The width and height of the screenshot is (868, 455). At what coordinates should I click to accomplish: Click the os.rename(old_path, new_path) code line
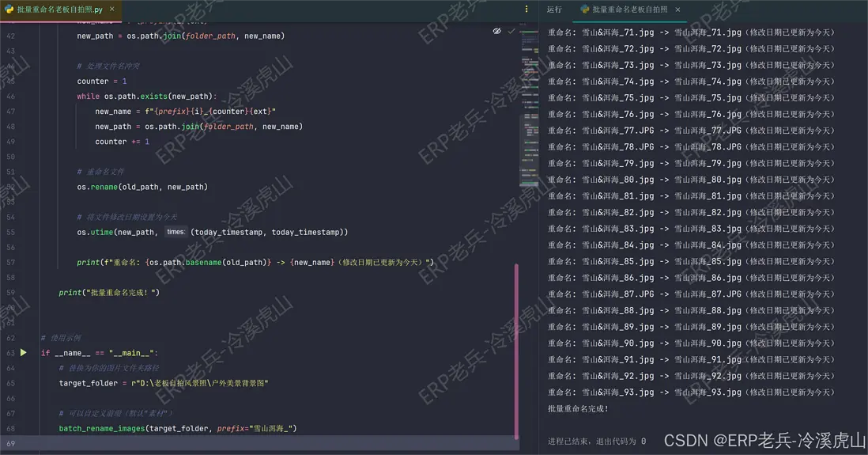click(x=142, y=187)
